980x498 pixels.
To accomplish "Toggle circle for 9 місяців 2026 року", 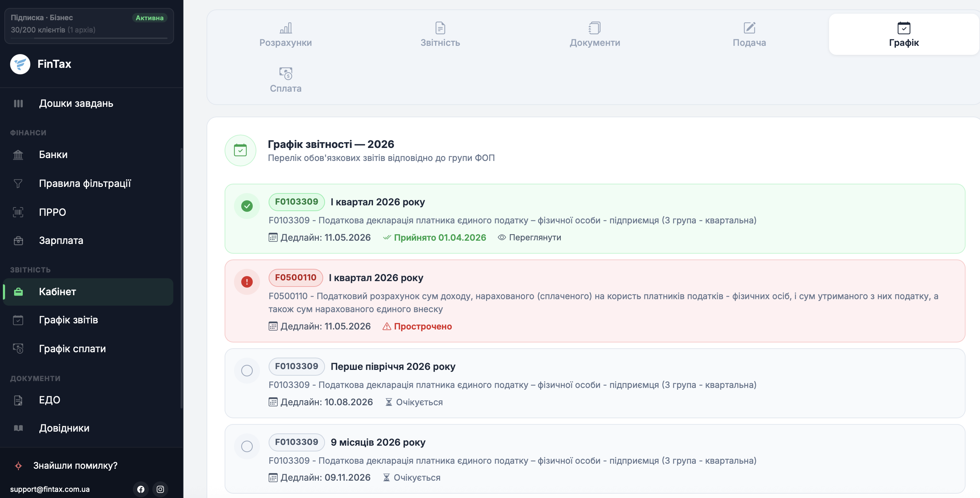I will pos(247,446).
